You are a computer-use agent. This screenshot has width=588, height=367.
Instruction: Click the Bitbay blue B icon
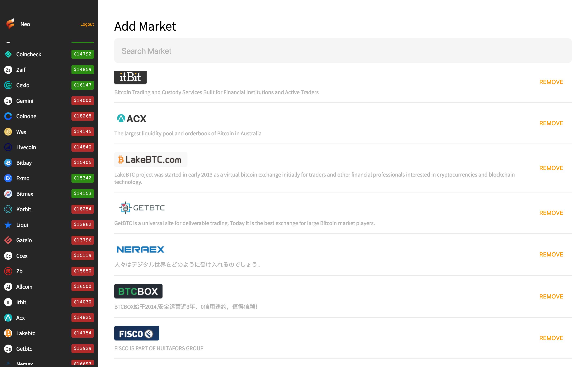pyautogui.click(x=8, y=163)
